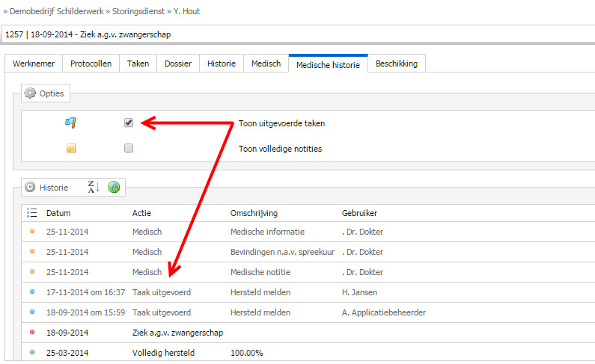Click the clock icon next to Historie
Viewport: 595px width, 364px height.
click(30, 187)
